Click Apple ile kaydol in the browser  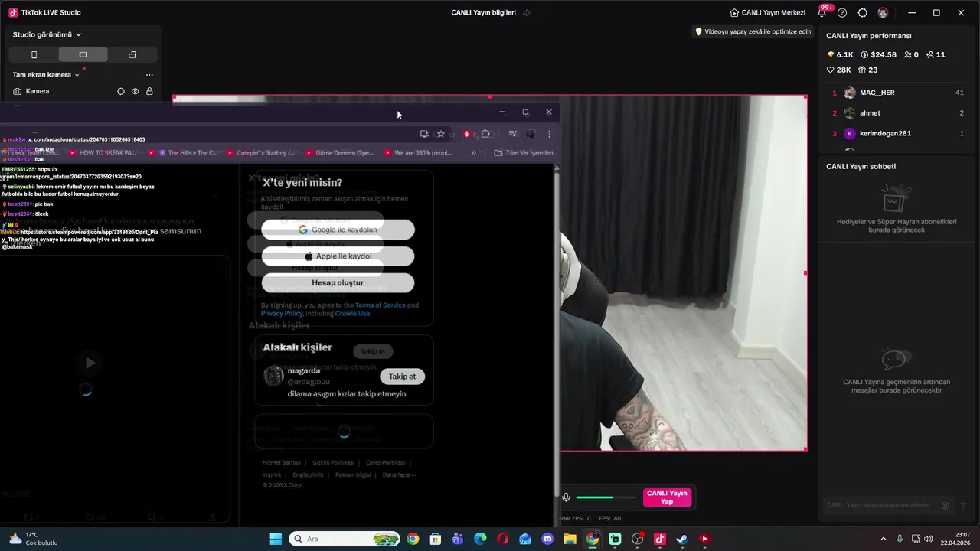338,256
